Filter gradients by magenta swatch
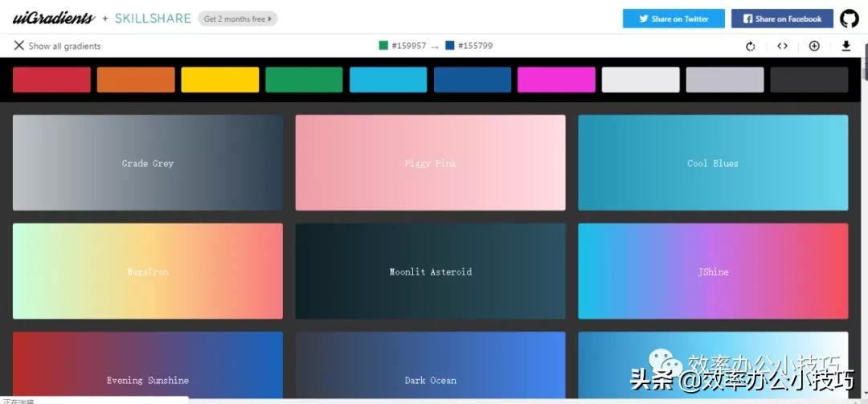 [x=556, y=80]
